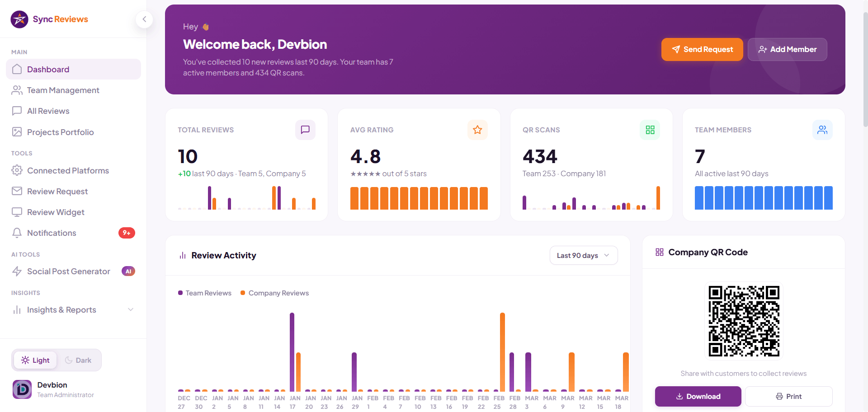
Task: Click the Insights & Reports bar chart icon
Action: (x=17, y=310)
